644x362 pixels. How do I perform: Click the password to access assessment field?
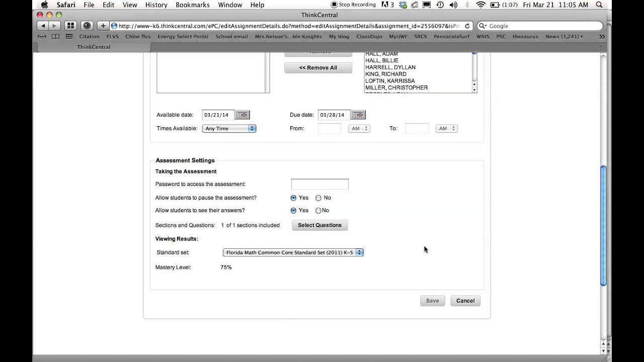click(319, 184)
